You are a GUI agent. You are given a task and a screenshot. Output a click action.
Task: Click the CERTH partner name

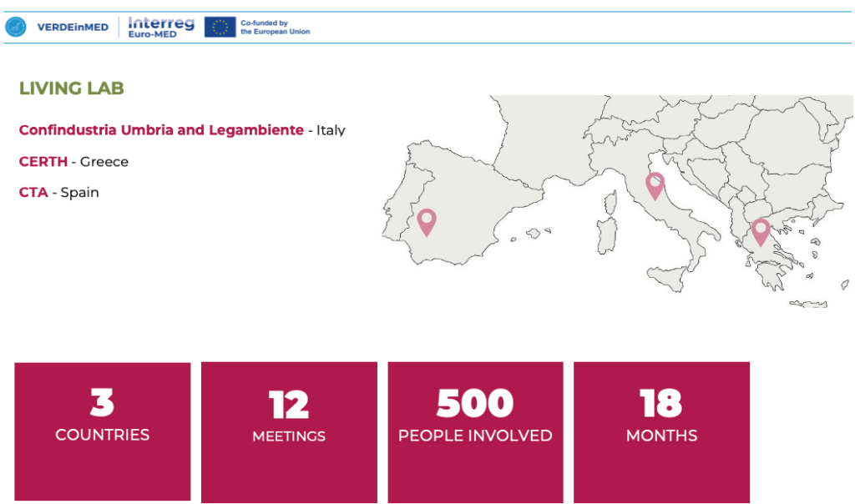43,162
